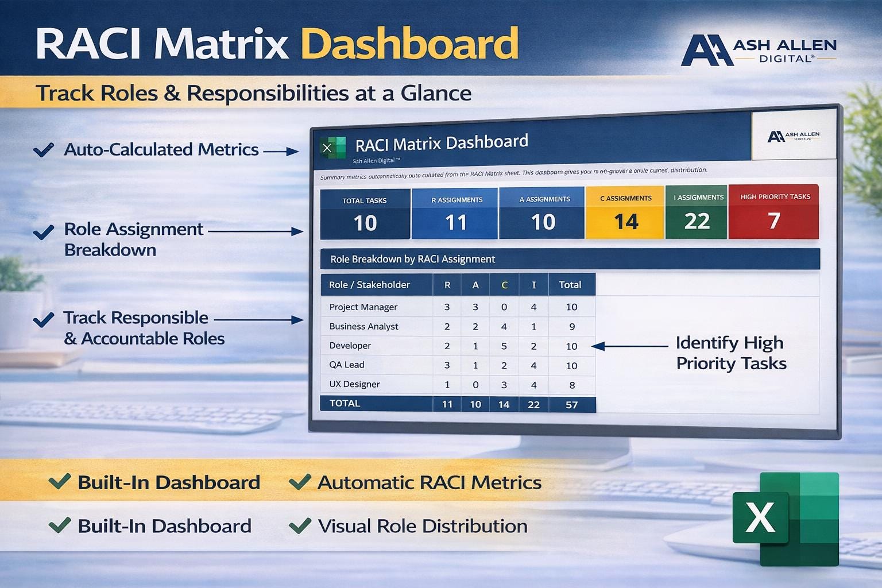
Task: Select the TOTAL row label
Action: [345, 403]
